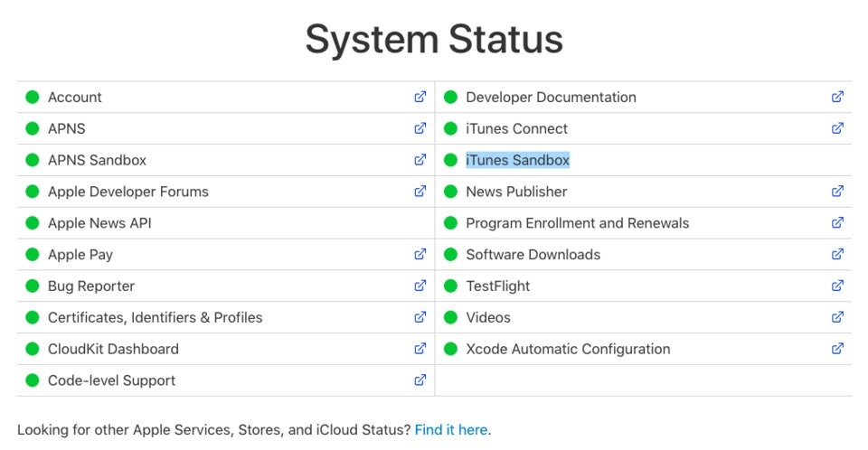
Task: Click the 'Developer Documentation' service name
Action: click(x=551, y=97)
